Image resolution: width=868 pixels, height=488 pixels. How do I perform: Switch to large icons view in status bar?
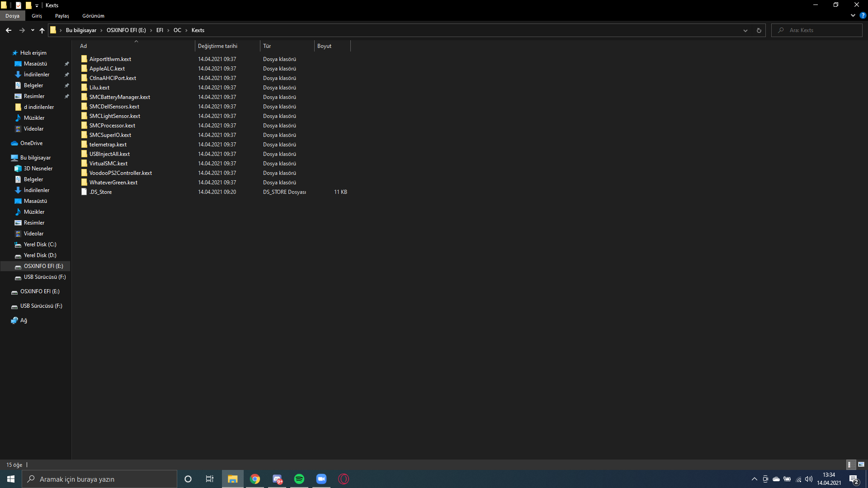tap(861, 465)
